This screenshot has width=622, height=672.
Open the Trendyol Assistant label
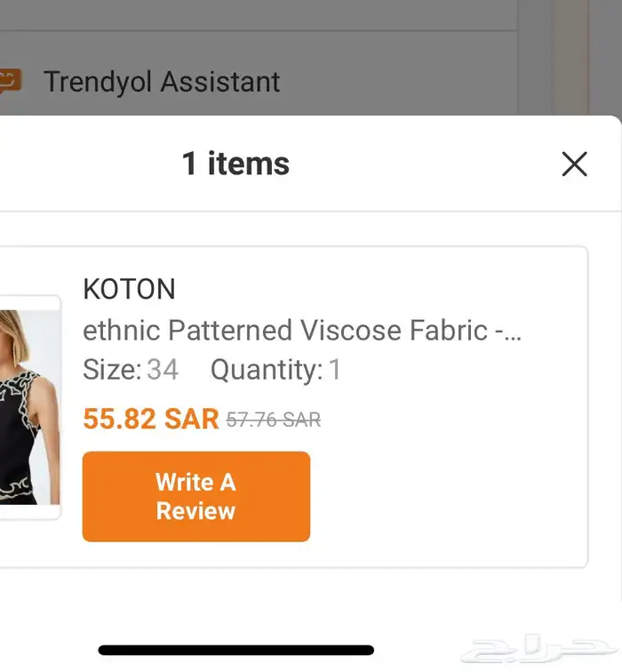pos(162,82)
